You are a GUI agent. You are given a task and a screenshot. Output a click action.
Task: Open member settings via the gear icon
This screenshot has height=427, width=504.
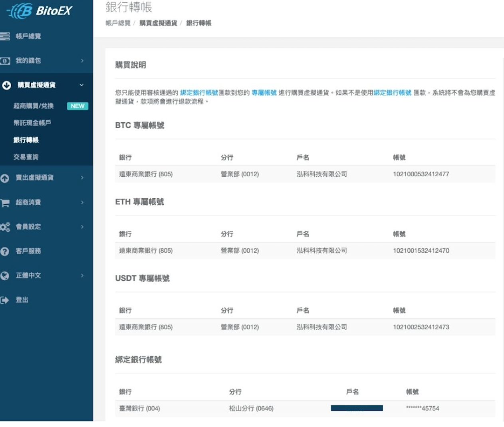[5, 227]
